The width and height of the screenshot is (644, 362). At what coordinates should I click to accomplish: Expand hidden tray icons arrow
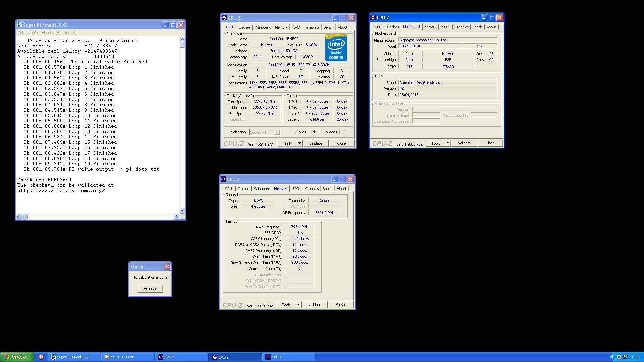(612, 357)
